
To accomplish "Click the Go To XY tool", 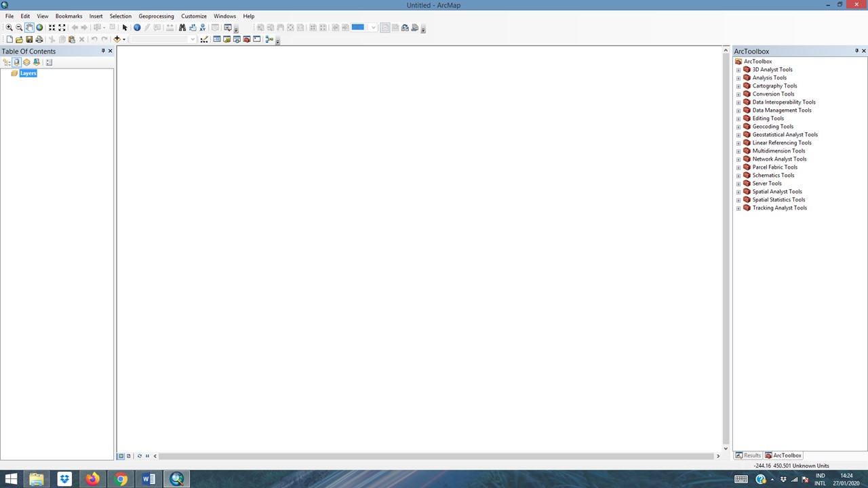I will pyautogui.click(x=202, y=28).
